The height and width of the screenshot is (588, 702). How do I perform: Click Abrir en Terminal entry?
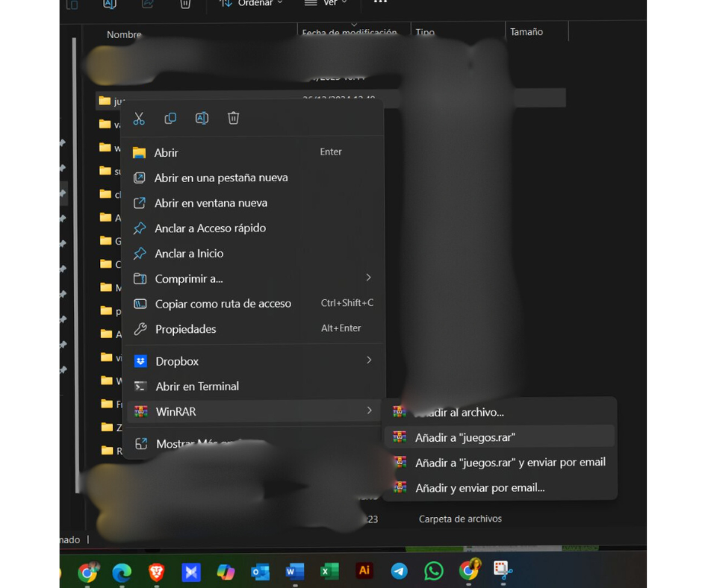197,387
